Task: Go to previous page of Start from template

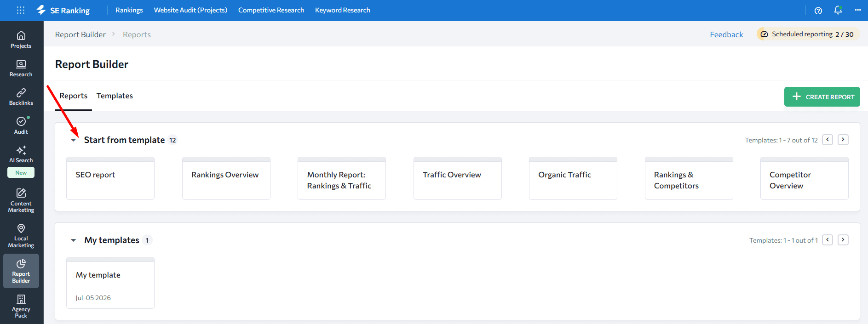Action: coord(828,140)
